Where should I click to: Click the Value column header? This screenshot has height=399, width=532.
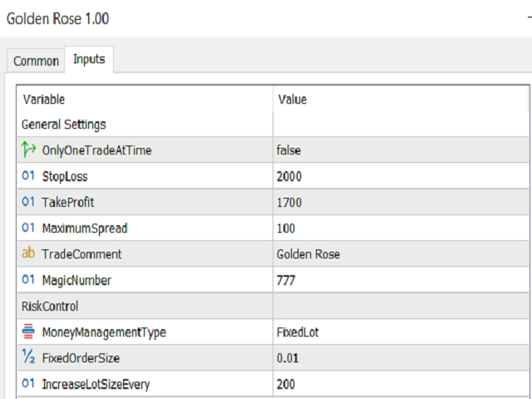point(401,100)
